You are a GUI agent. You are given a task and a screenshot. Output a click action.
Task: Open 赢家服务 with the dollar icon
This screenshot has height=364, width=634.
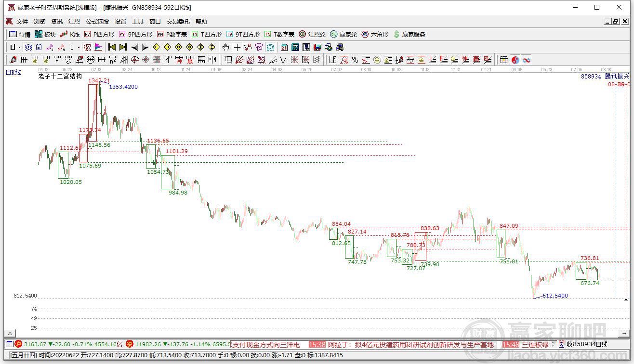click(x=409, y=34)
